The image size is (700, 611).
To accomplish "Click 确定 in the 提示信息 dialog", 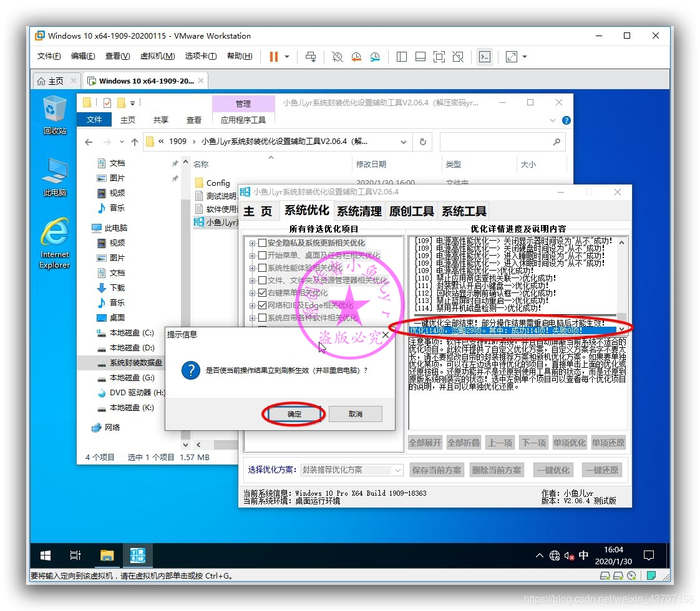I will pos(294,415).
